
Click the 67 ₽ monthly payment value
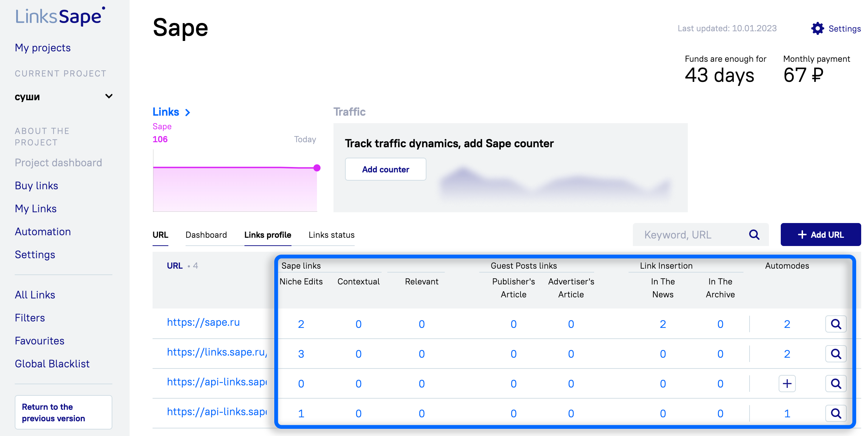(x=803, y=75)
